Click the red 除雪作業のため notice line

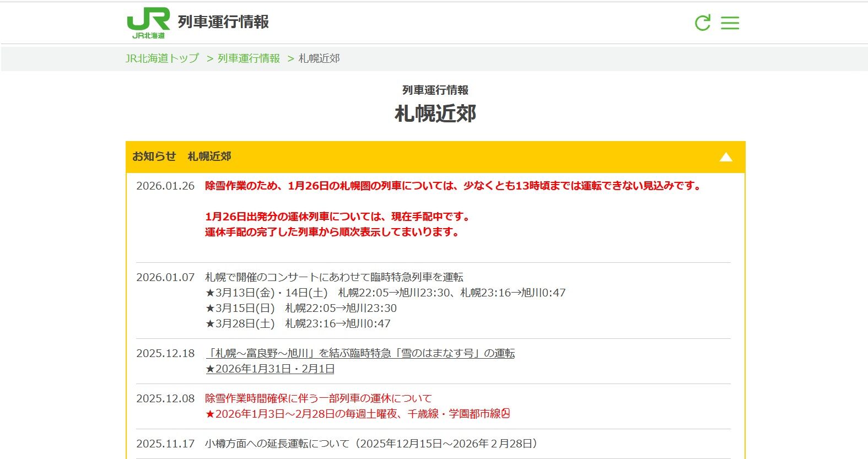tap(454, 186)
